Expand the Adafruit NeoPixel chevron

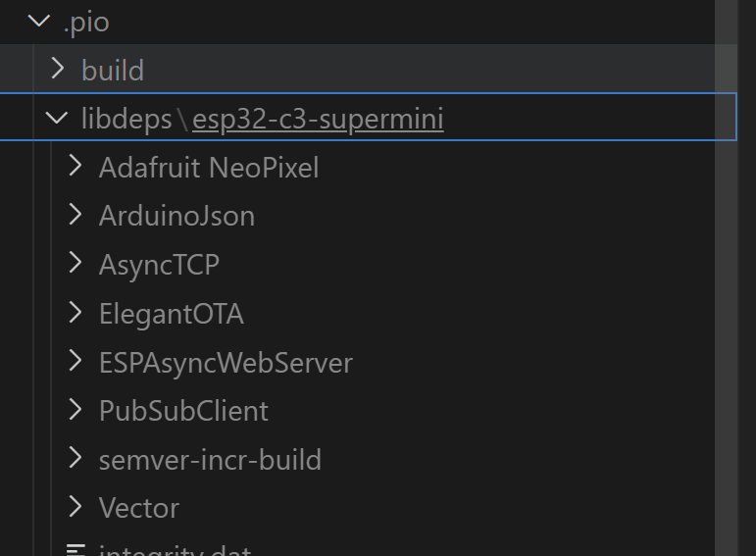click(x=76, y=167)
